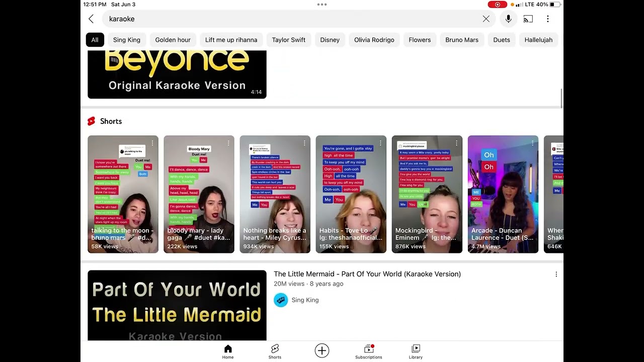Go to Home in bottom navigation

coord(228,352)
